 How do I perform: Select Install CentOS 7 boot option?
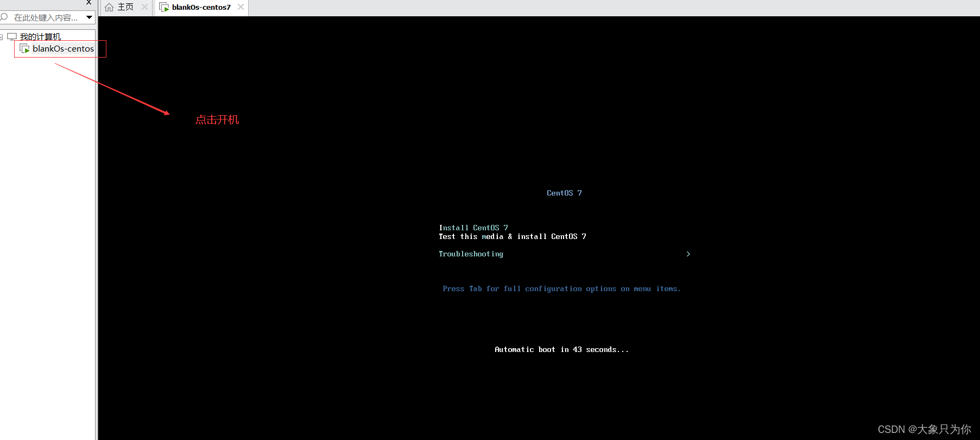[x=473, y=228]
